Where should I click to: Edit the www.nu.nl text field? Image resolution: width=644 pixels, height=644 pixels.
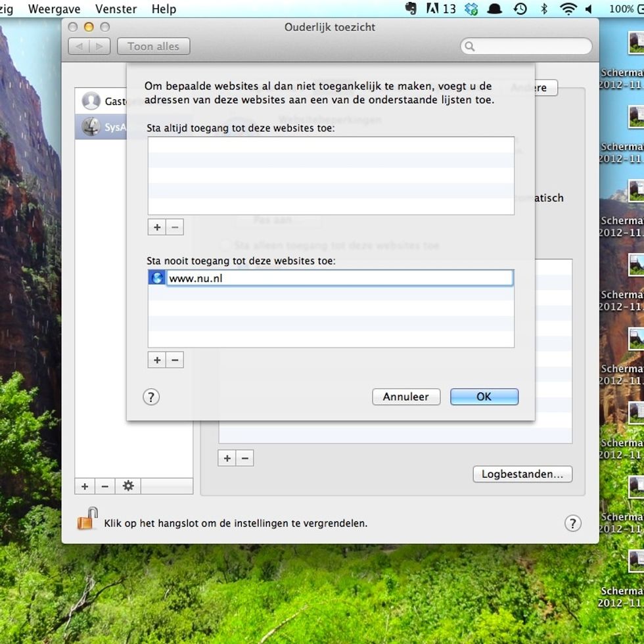click(340, 278)
